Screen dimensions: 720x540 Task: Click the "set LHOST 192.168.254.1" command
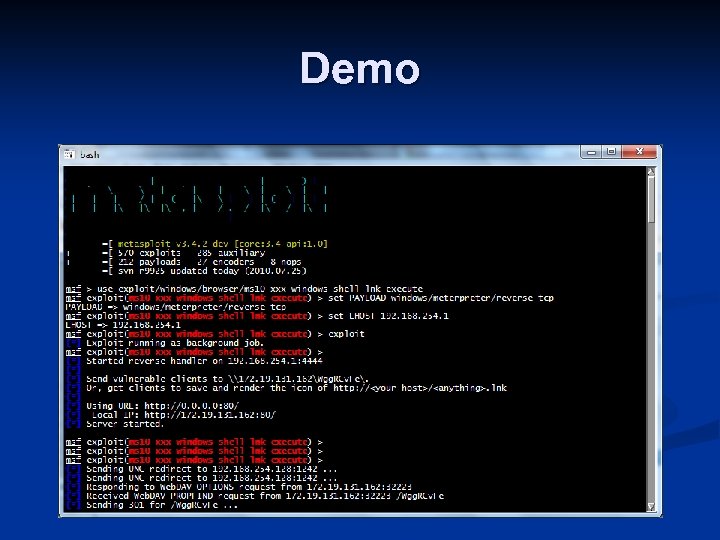[388, 316]
